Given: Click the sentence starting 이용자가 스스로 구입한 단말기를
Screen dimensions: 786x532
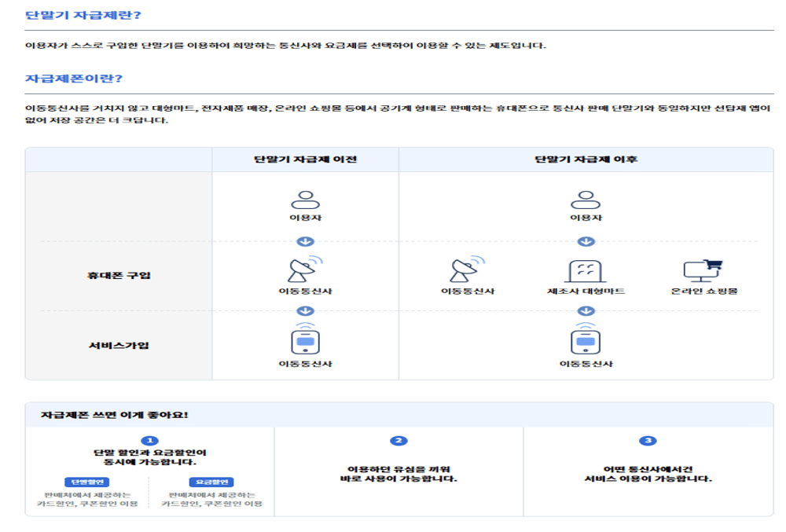Looking at the screenshot, I should [x=286, y=46].
